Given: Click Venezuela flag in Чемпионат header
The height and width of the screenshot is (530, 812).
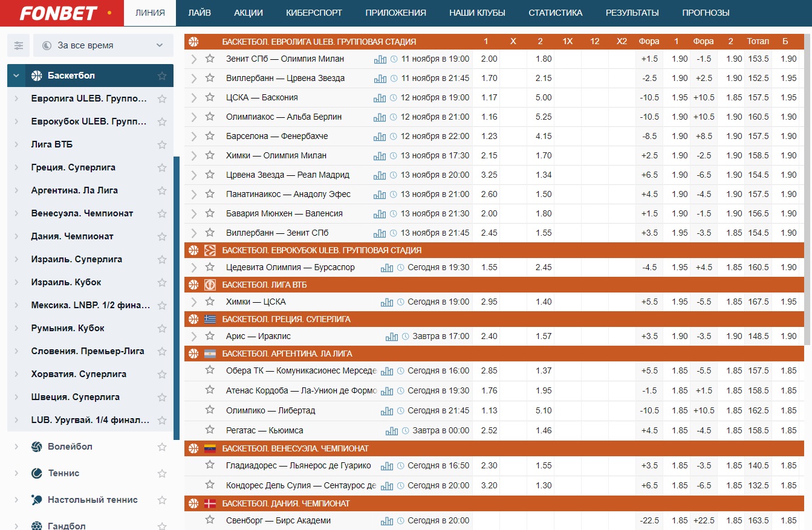Looking at the screenshot, I should [x=210, y=448].
